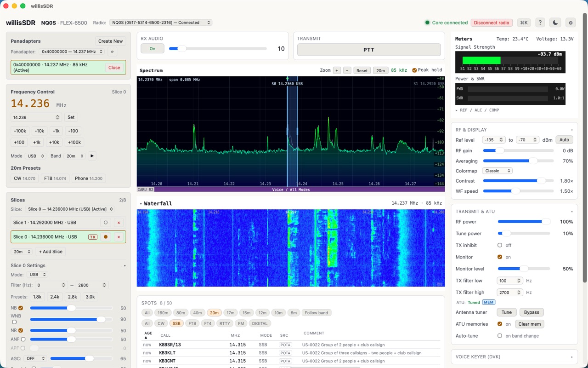This screenshot has height=368, width=588.
Task: Expand REF / ALC / COMP meters
Action: (x=477, y=110)
